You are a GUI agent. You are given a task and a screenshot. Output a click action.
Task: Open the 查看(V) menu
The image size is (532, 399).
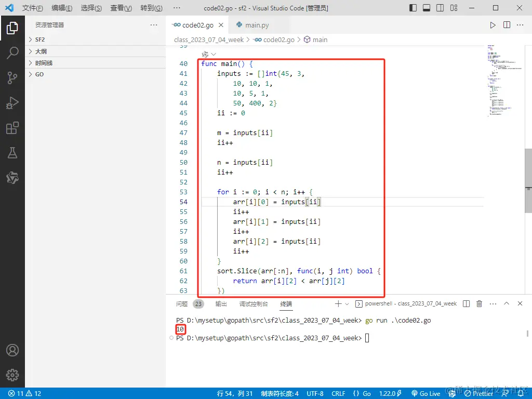point(121,8)
